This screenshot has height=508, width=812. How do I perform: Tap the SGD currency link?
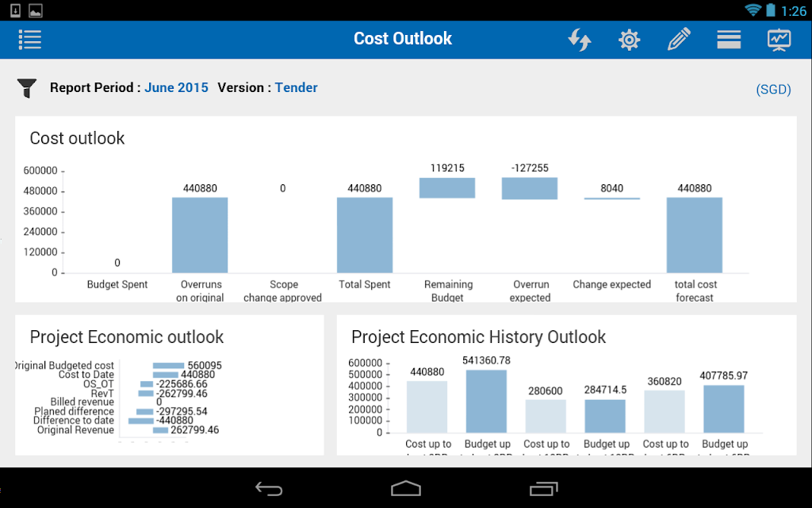(x=773, y=90)
